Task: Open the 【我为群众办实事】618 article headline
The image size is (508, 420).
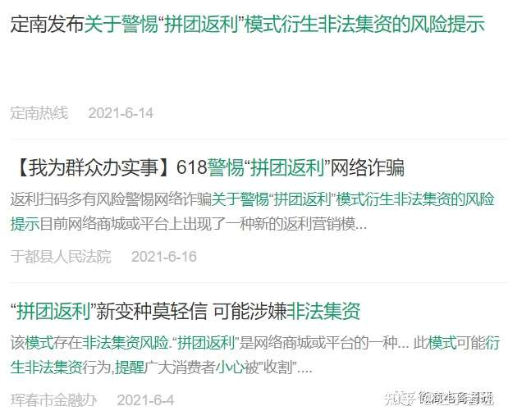Action: (x=208, y=167)
